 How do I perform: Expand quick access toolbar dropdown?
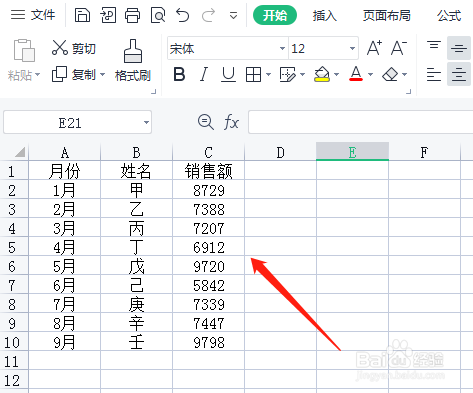233,16
